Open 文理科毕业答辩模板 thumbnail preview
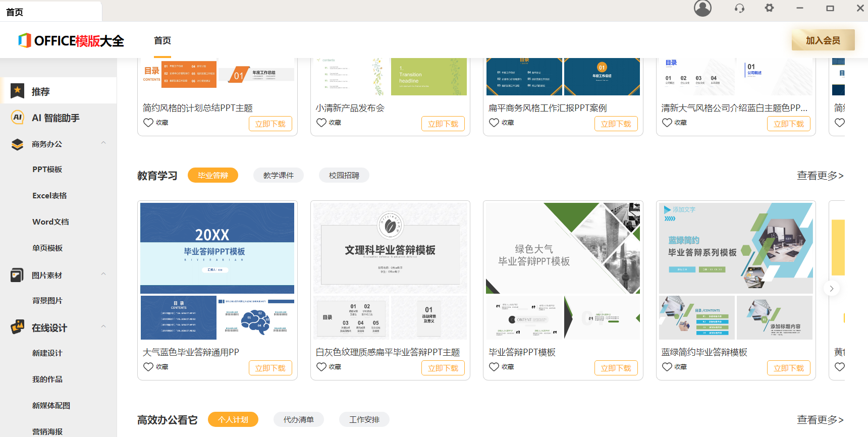 coord(390,248)
